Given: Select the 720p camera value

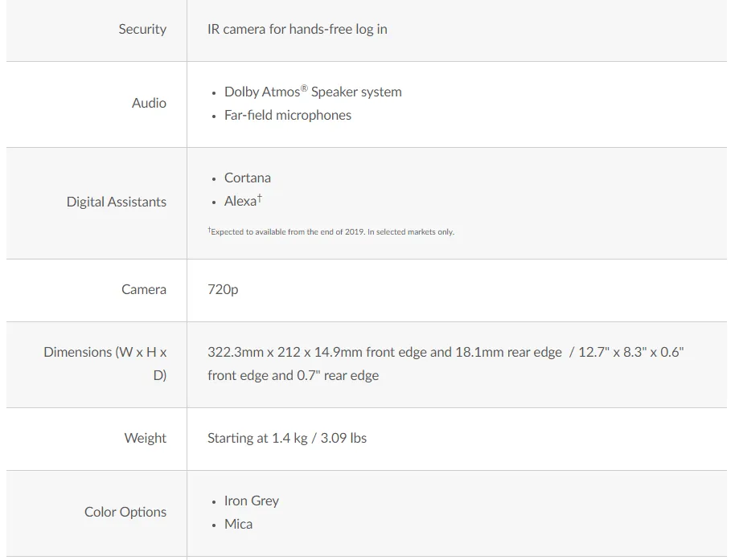Looking at the screenshot, I should click(223, 289).
